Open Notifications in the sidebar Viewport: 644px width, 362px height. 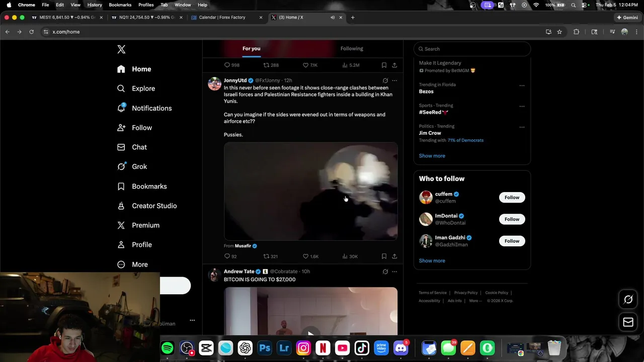point(144,108)
